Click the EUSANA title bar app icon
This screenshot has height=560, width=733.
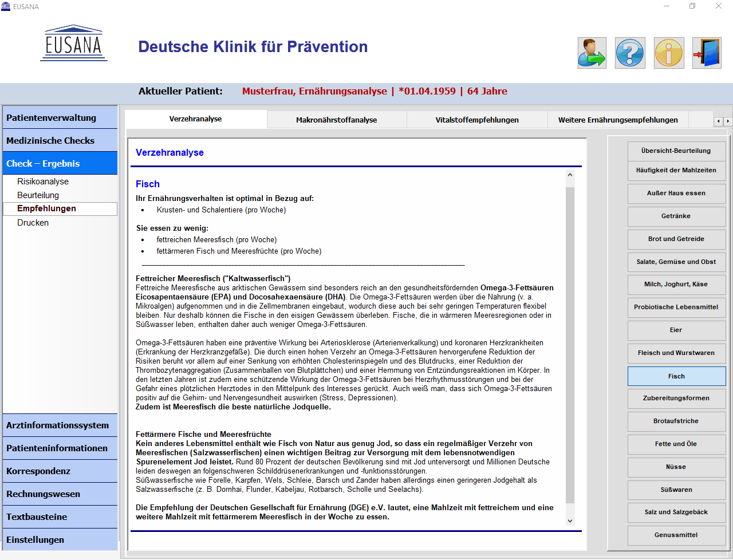tap(6, 6)
